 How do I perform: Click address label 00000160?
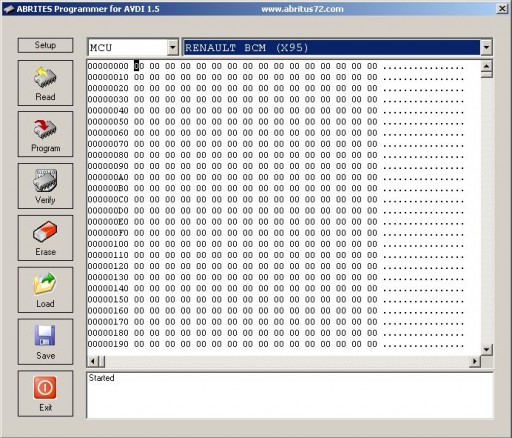click(108, 311)
